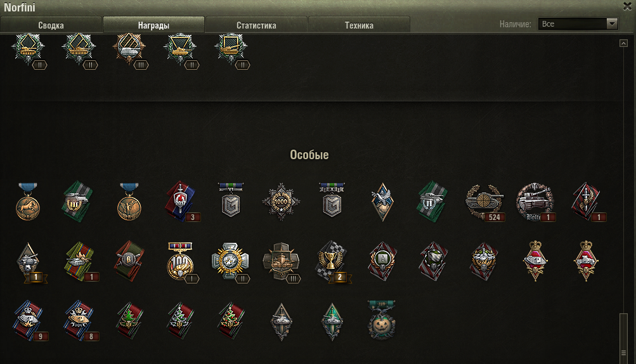Close the Norfini profile window
Screen dimensions: 636x364
click(x=627, y=6)
